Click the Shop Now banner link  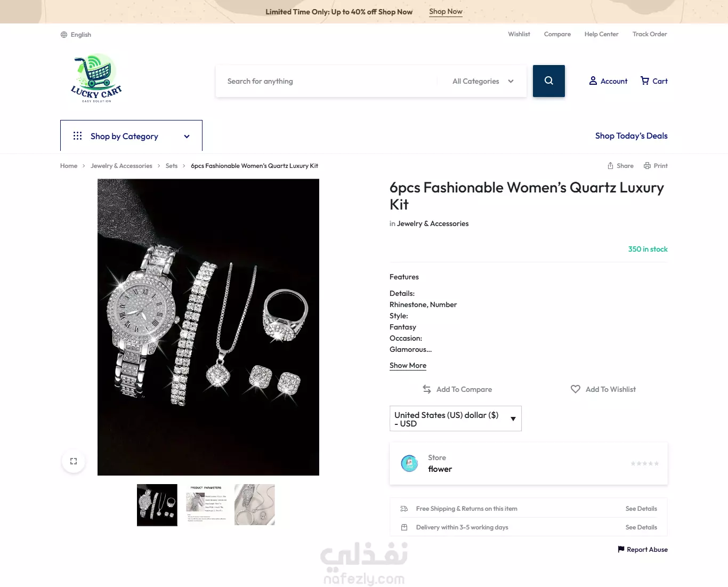(x=446, y=12)
